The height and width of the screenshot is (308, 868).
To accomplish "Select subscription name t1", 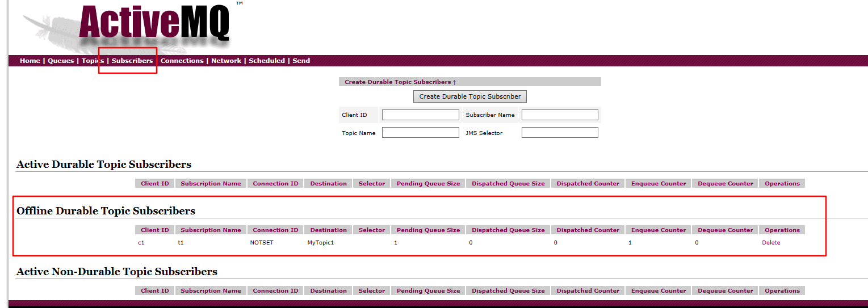I will [x=181, y=243].
